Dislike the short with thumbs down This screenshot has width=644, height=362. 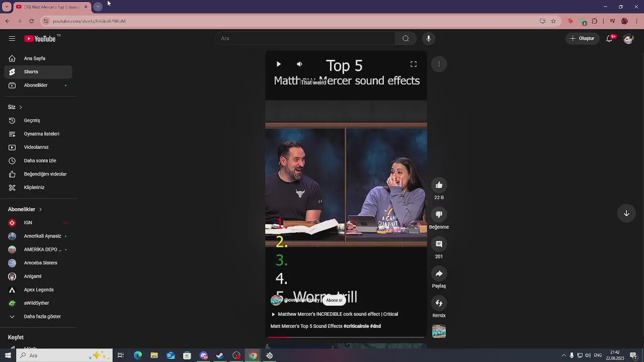tap(439, 215)
